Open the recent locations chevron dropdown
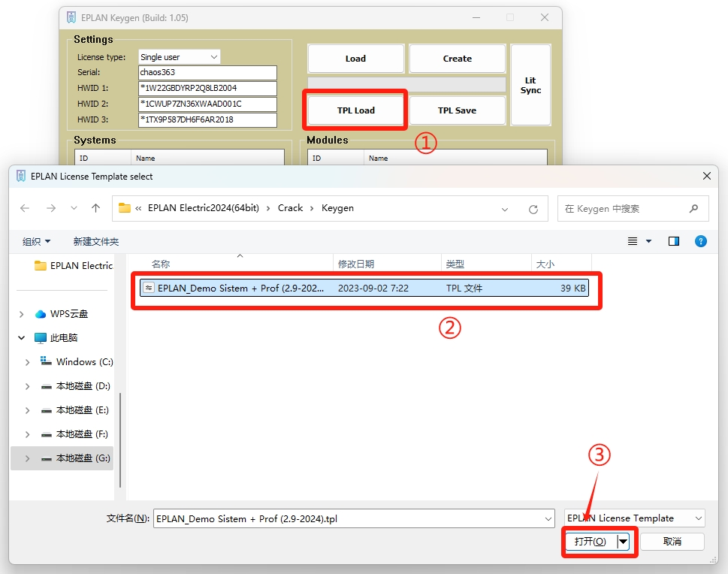This screenshot has height=574, width=728. (x=74, y=208)
